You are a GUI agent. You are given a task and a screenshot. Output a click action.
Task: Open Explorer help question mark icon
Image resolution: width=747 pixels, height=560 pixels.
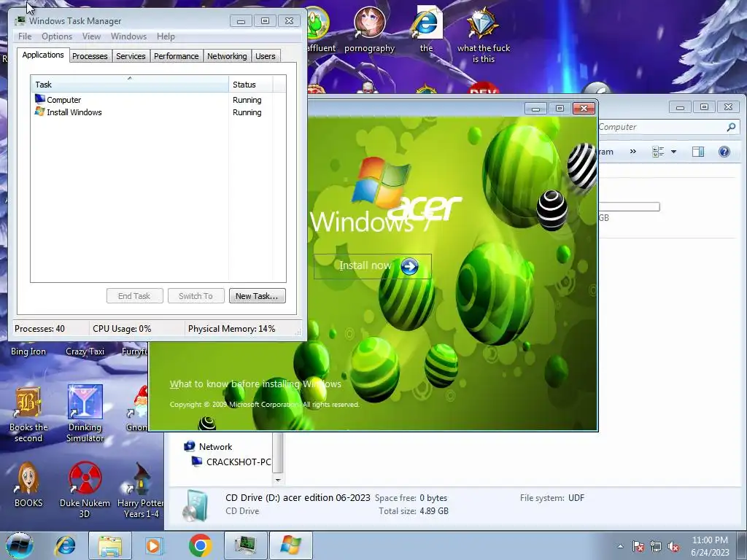pyautogui.click(x=724, y=152)
